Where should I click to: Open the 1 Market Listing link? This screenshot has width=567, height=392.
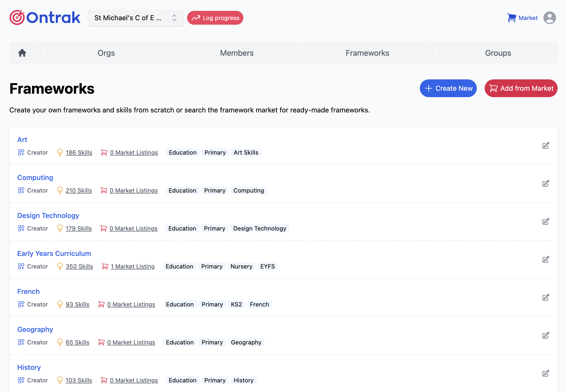pyautogui.click(x=133, y=267)
